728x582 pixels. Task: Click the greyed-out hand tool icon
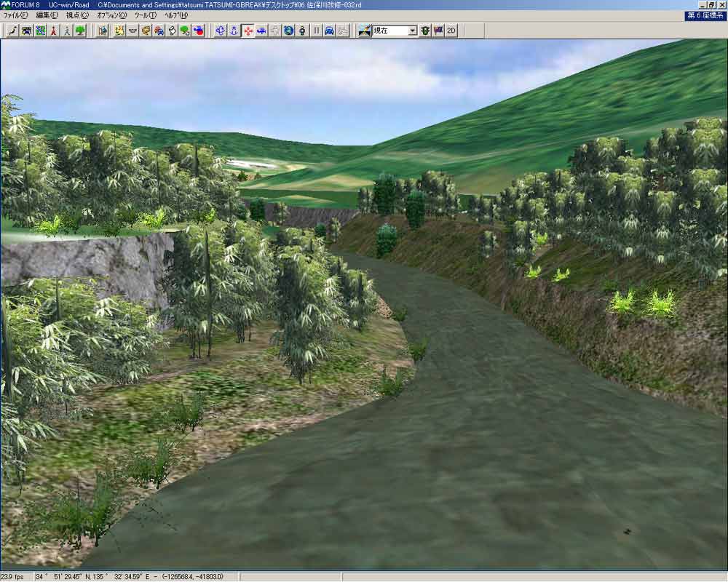tap(275, 31)
